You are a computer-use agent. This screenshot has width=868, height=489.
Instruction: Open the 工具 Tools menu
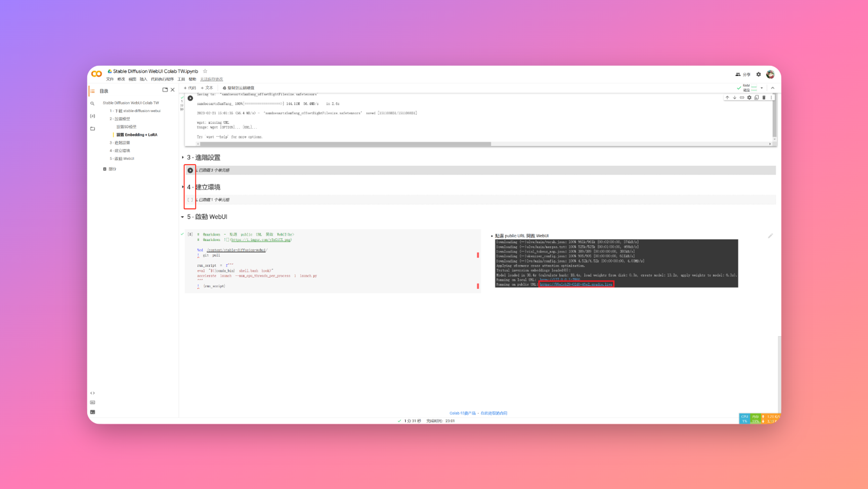181,79
